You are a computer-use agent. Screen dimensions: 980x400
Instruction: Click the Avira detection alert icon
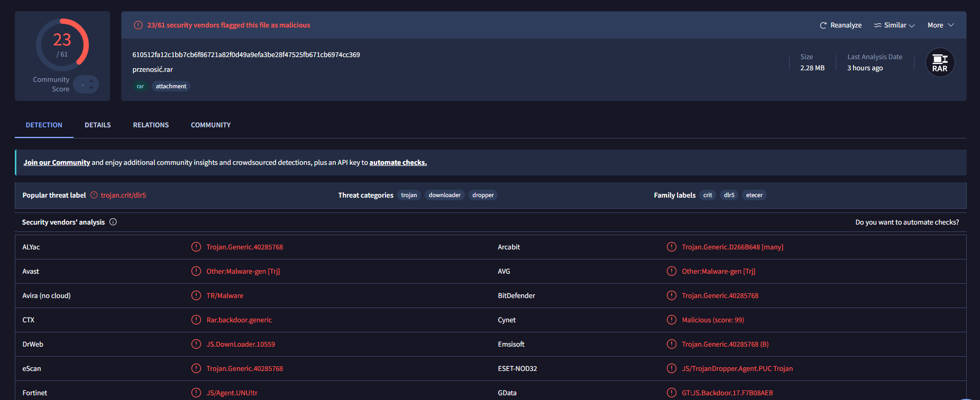[x=196, y=295]
